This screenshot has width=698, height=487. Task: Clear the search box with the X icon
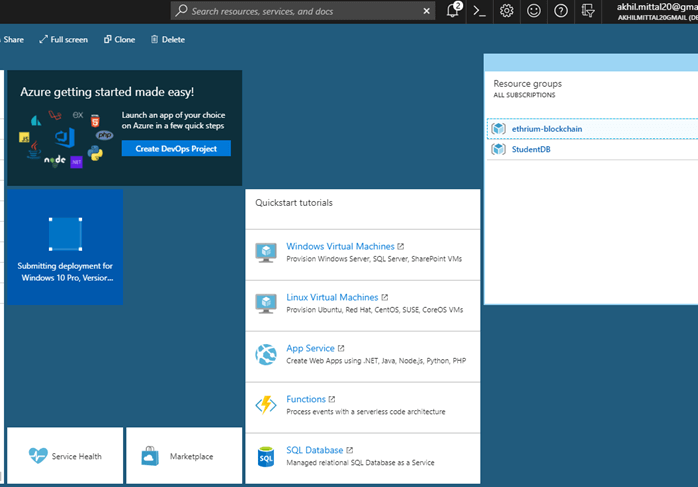[x=428, y=11]
